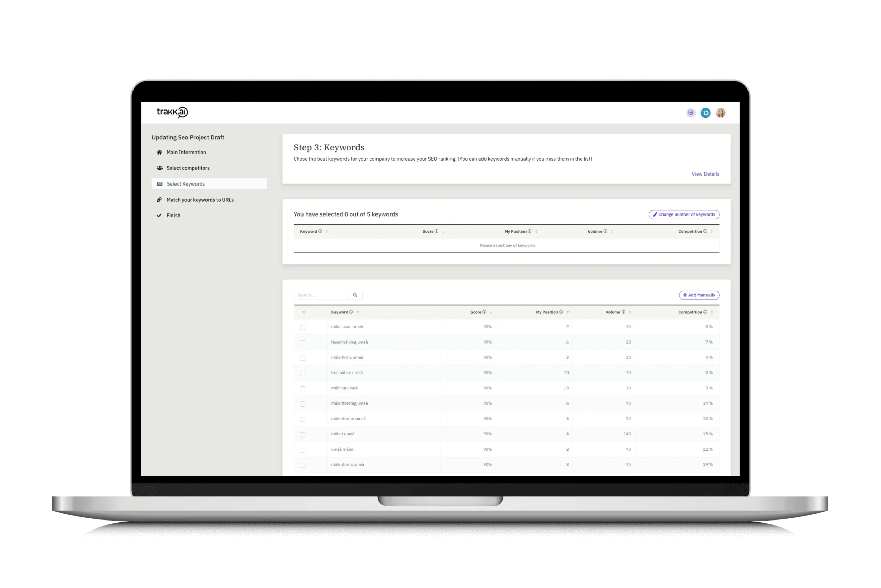The width and height of the screenshot is (881, 588).
Task: Focus the keyword Search input field
Action: (321, 295)
